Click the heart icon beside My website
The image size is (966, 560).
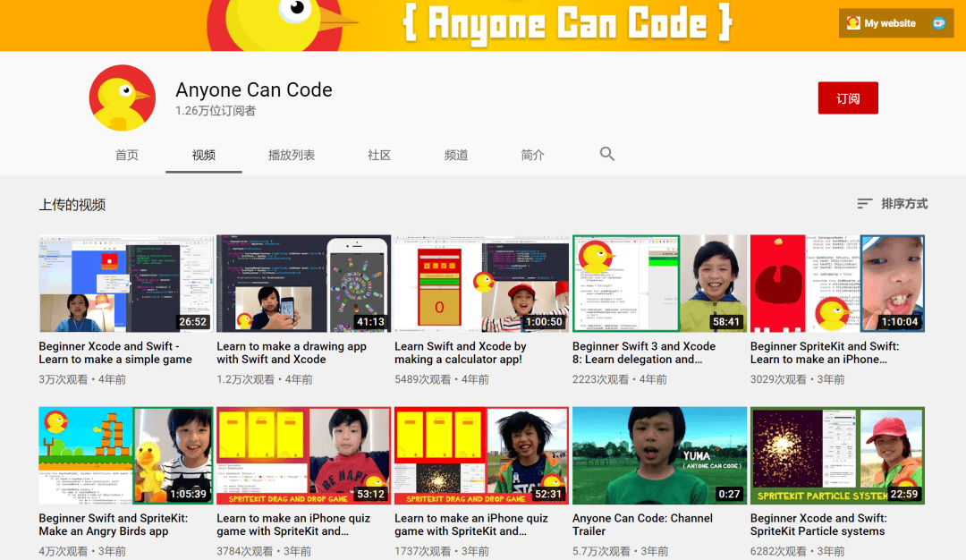click(x=939, y=23)
